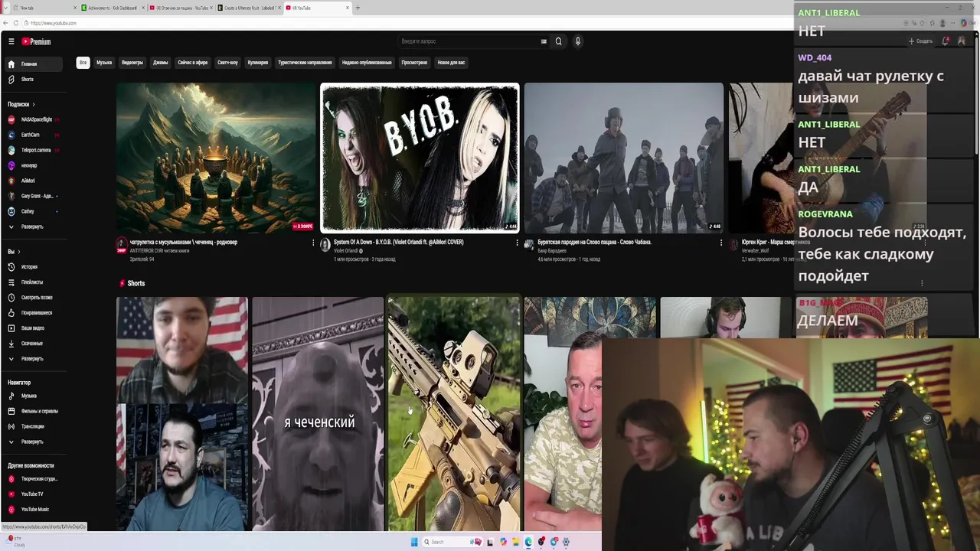Open the Violet Orlandi channel link
The image size is (980, 551).
pyautogui.click(x=346, y=251)
